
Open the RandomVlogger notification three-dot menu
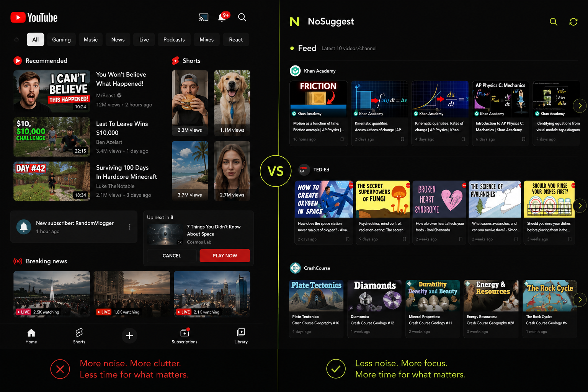[x=130, y=227]
